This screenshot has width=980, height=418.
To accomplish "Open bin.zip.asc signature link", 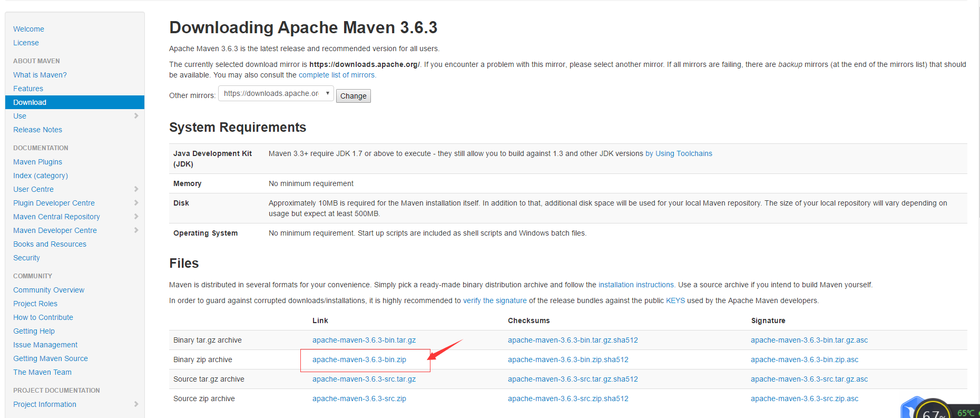I will [805, 359].
